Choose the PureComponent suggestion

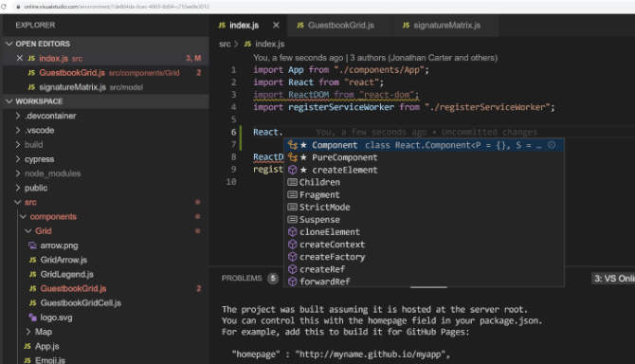tap(424, 157)
